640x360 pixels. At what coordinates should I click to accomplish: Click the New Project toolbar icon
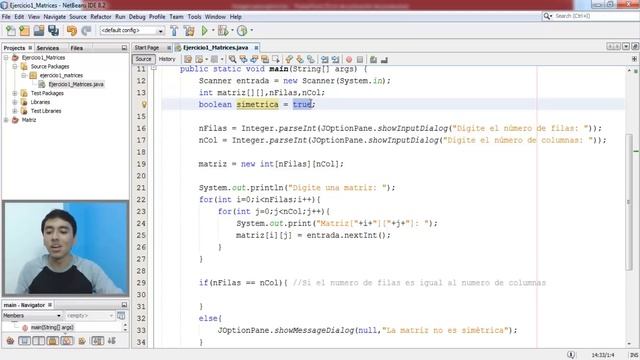(24, 31)
